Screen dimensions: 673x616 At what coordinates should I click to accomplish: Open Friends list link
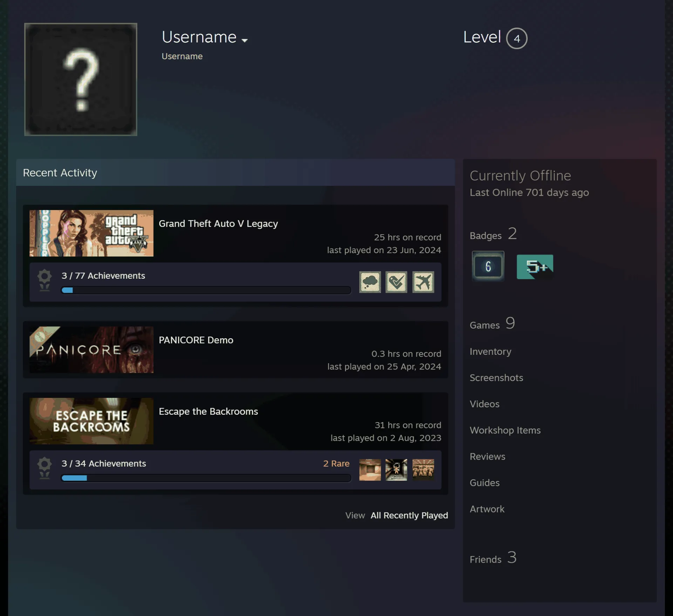[493, 558]
